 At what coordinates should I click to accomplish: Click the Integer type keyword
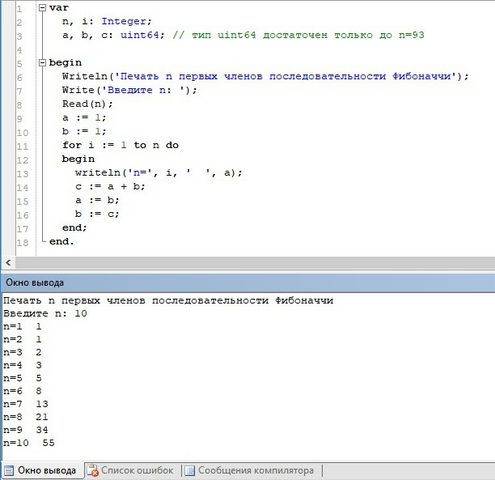tap(124, 21)
